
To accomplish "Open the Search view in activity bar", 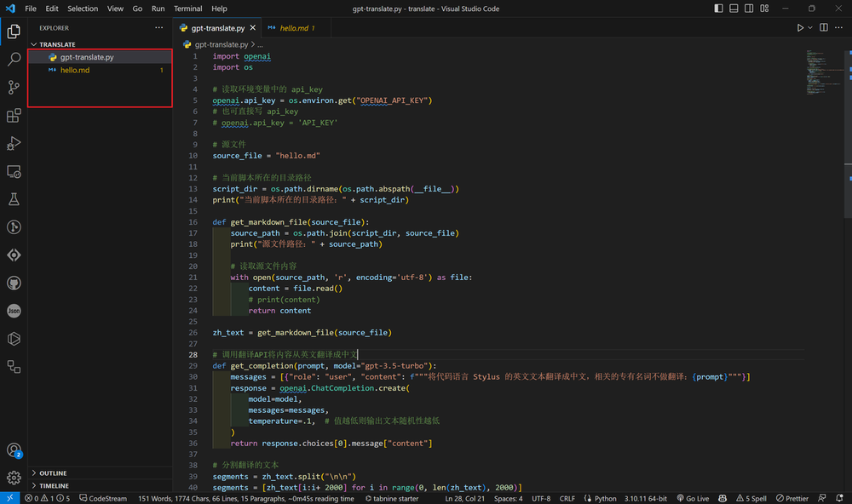I will (x=14, y=60).
